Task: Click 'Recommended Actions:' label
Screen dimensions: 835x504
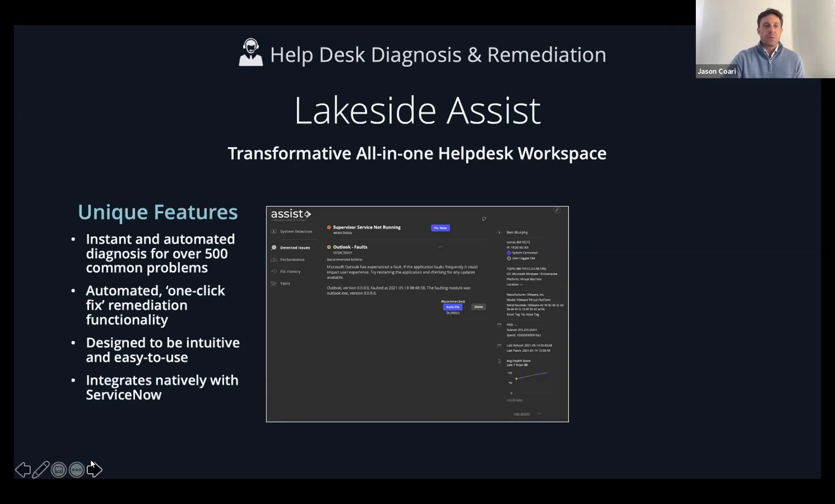Action: [344, 260]
